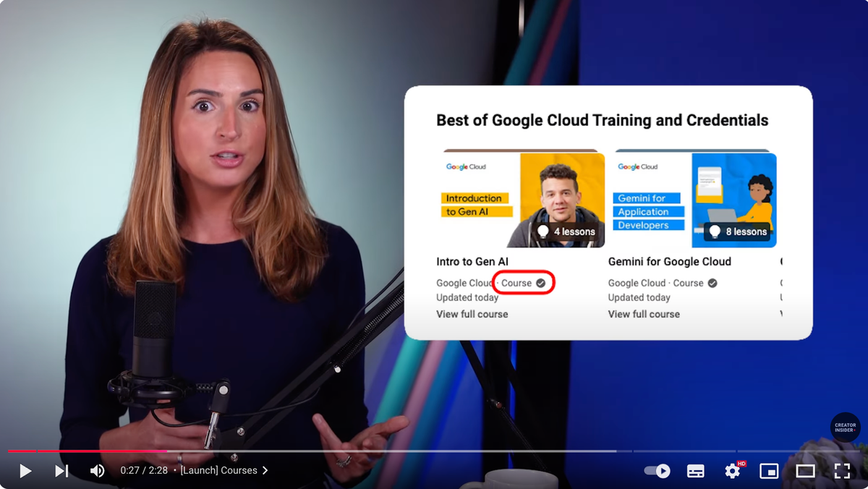This screenshot has width=868, height=489.
Task: Switch to theater mode
Action: (805, 471)
